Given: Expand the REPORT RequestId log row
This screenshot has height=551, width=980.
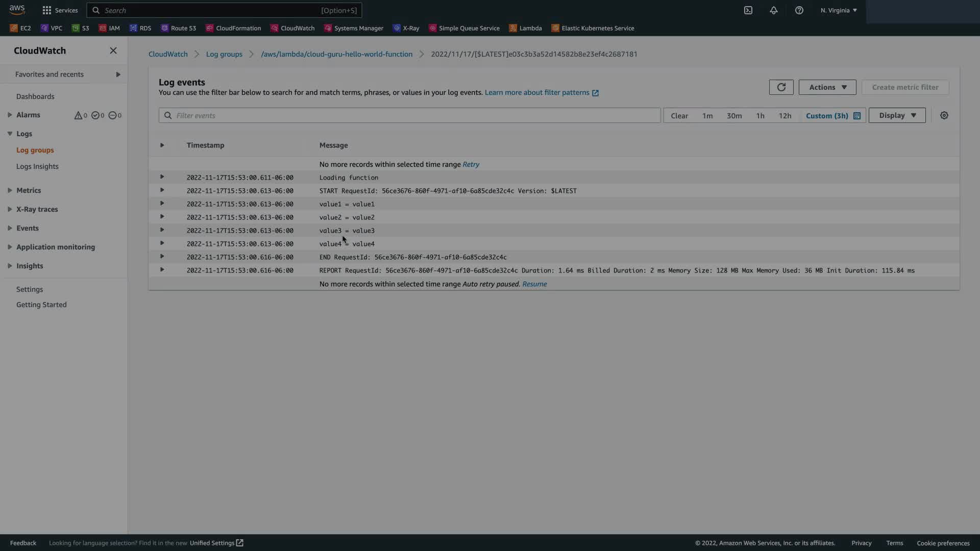Looking at the screenshot, I should 162,270.
